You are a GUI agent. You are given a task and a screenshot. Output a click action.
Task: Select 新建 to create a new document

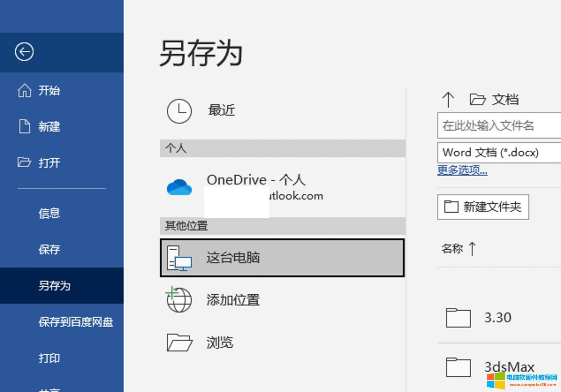[49, 127]
